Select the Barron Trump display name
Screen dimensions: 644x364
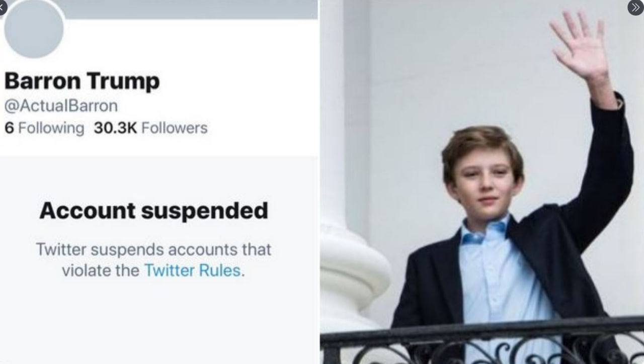82,81
